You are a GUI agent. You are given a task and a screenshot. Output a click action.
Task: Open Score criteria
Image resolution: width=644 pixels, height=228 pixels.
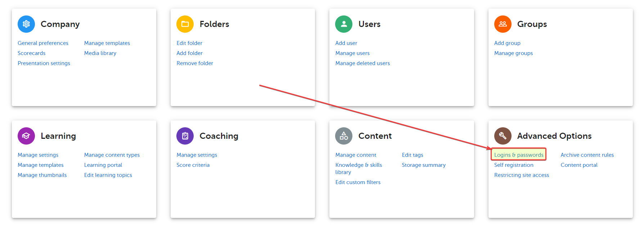click(193, 165)
